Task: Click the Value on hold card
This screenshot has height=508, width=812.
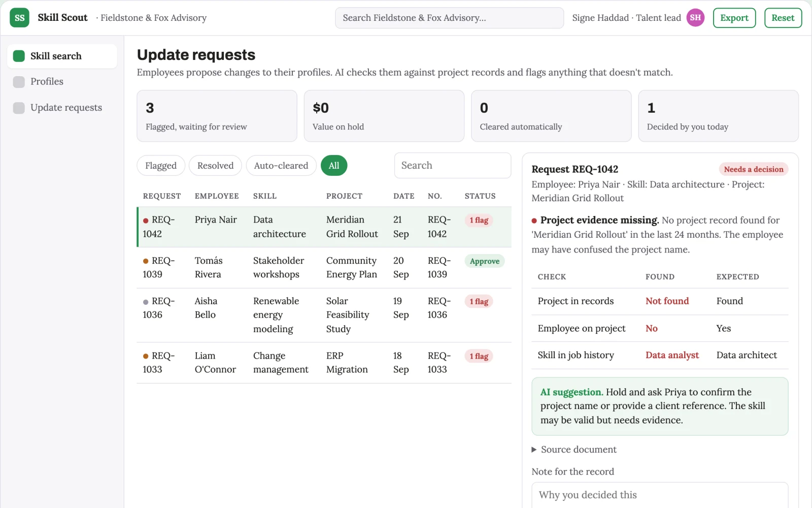Action: coord(384,116)
